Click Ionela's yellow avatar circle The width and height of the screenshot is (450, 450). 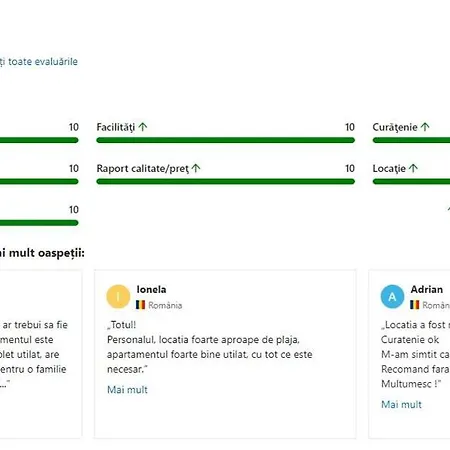[118, 297]
